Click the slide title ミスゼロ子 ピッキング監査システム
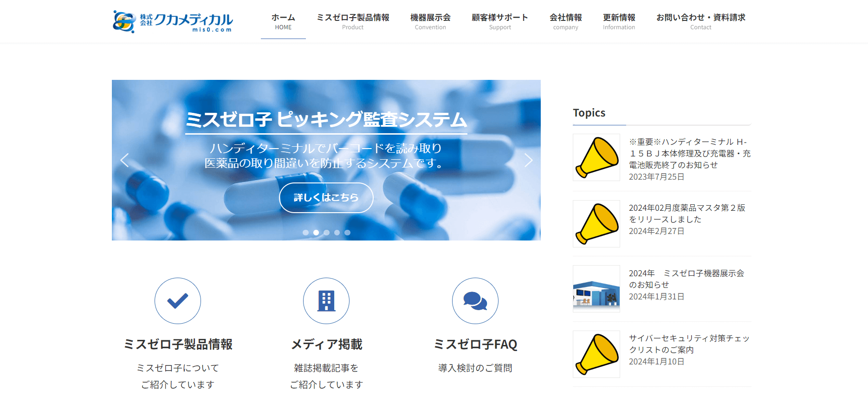Image resolution: width=868 pixels, height=403 pixels. click(326, 120)
